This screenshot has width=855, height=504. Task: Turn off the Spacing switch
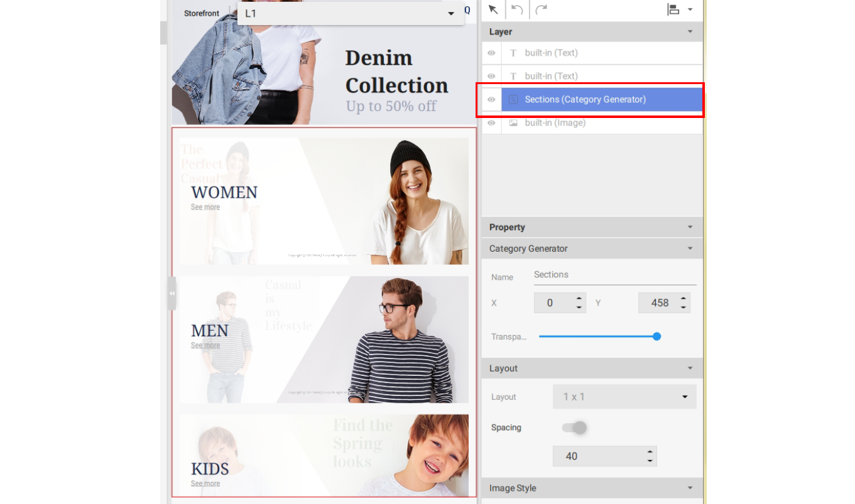pos(574,428)
